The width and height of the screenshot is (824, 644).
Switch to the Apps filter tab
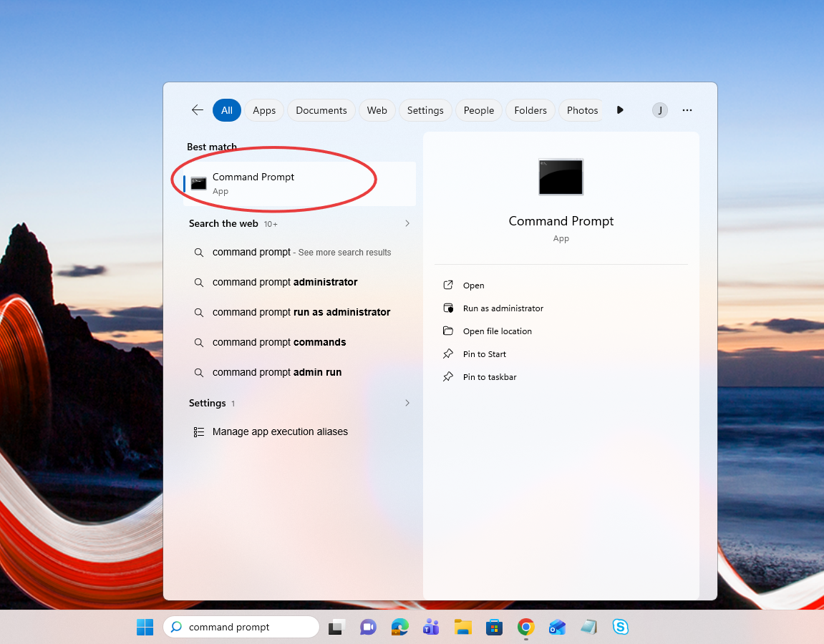(263, 110)
